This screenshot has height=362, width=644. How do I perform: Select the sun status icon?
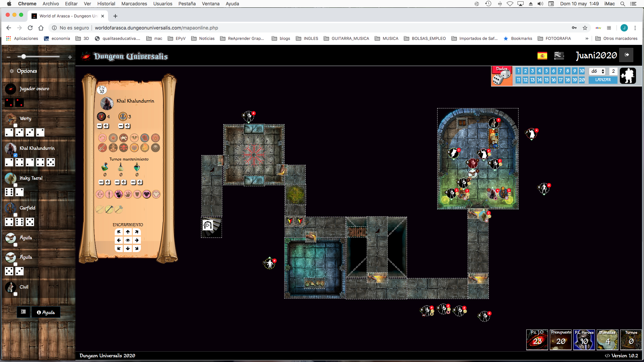[x=113, y=137]
